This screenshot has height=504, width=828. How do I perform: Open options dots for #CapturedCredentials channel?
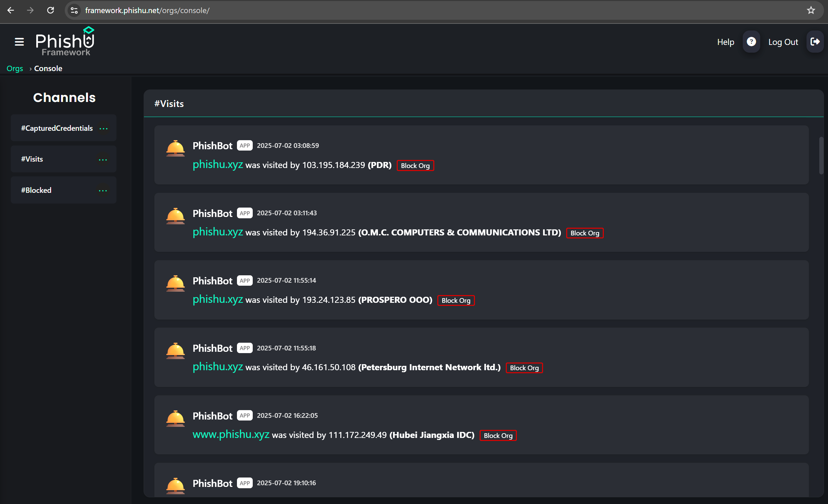[103, 129]
